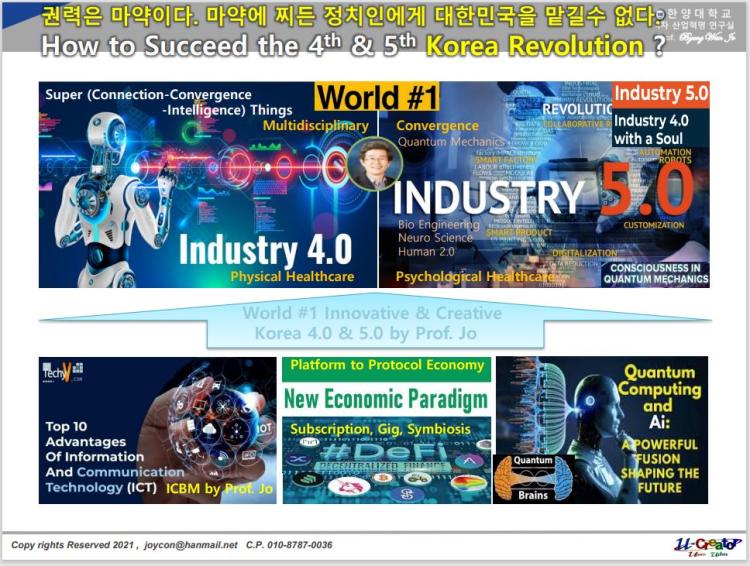Click the Quantum Brains icon

coord(533,477)
